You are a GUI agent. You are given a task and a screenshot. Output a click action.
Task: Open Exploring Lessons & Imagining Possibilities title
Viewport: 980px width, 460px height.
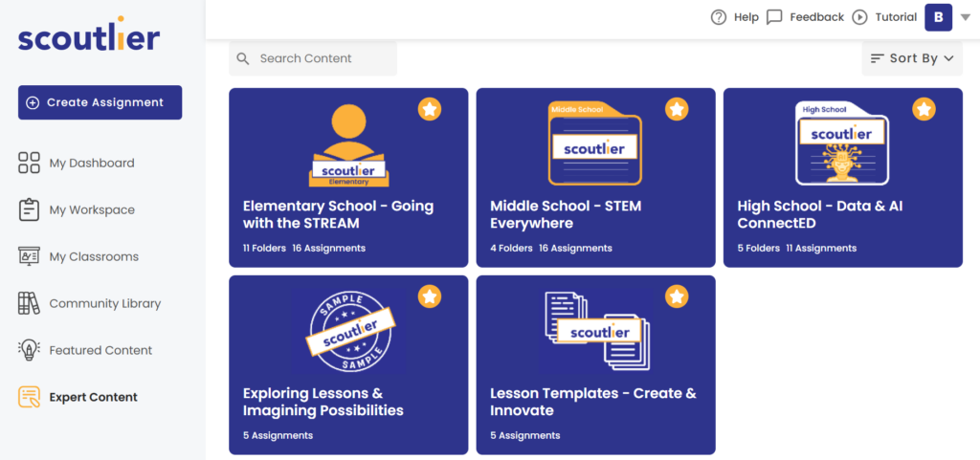(323, 402)
